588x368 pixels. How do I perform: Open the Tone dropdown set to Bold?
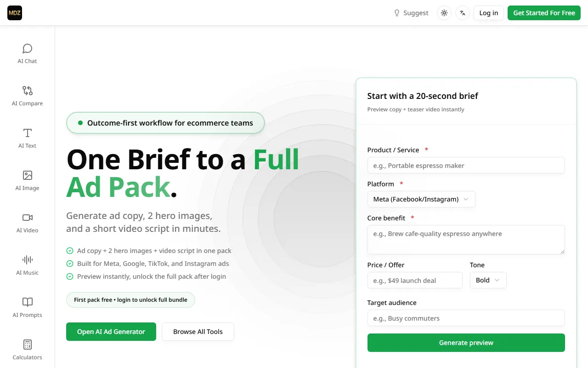[488, 280]
